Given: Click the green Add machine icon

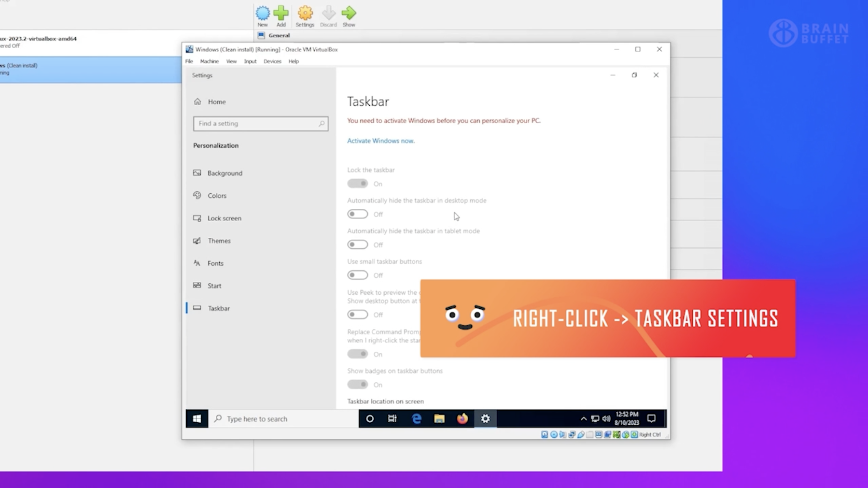Looking at the screenshot, I should click(281, 15).
